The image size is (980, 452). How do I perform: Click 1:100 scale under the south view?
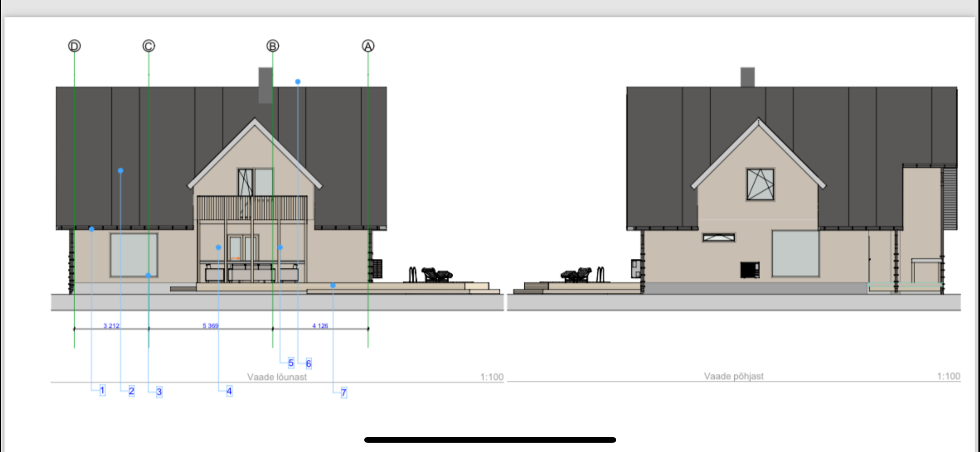492,377
